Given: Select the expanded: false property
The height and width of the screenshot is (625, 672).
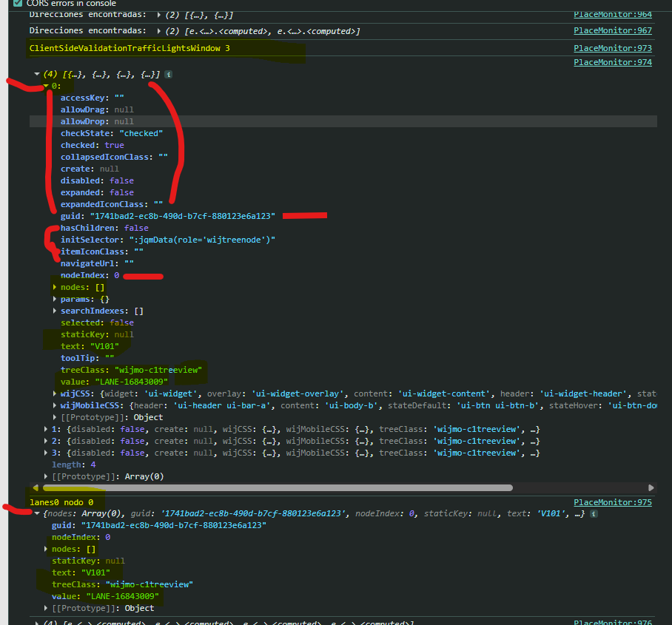Looking at the screenshot, I should point(97,192).
